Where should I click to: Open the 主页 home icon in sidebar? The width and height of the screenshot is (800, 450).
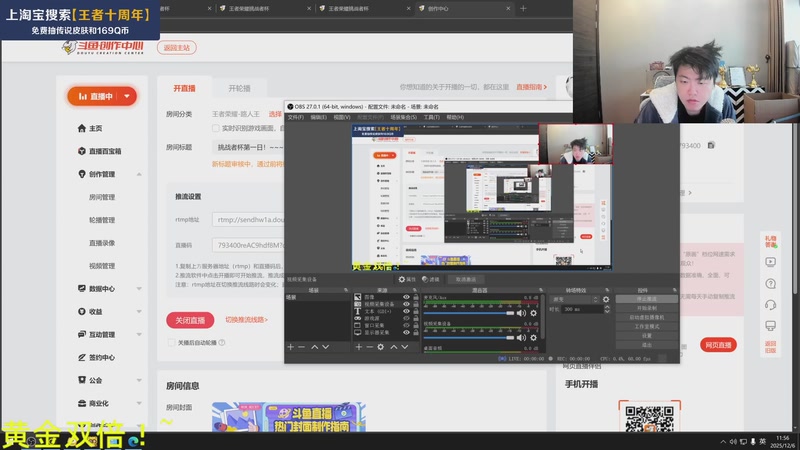pos(82,128)
